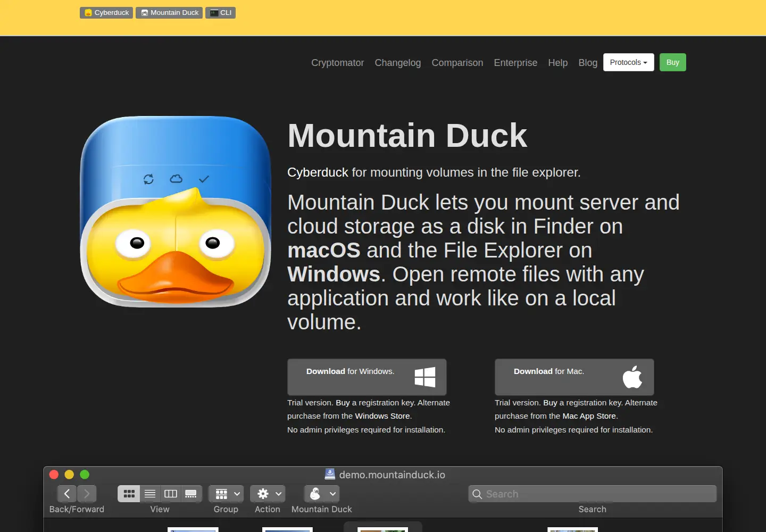Screen dimensions: 766x532
Task: Click the Mountain Duck heading
Action: (407, 136)
